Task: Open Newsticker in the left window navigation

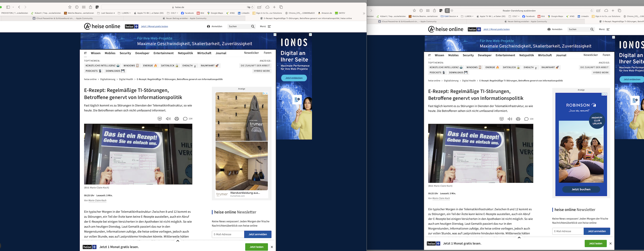Action: (251, 53)
